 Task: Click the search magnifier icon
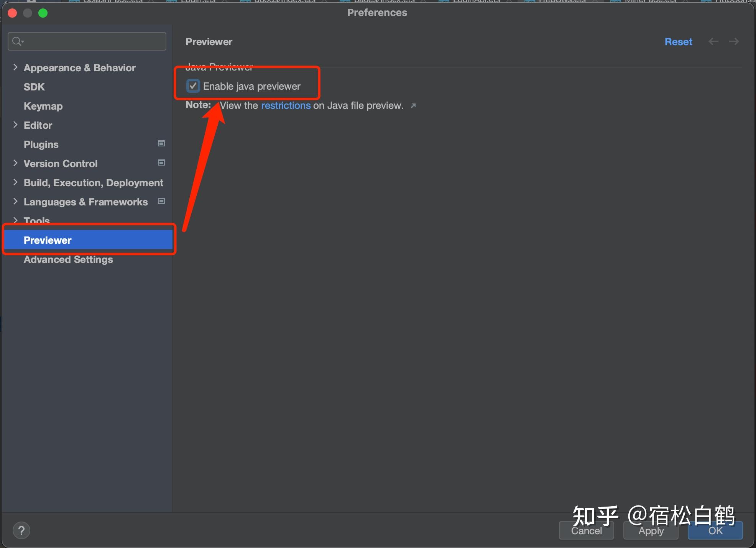click(x=18, y=41)
